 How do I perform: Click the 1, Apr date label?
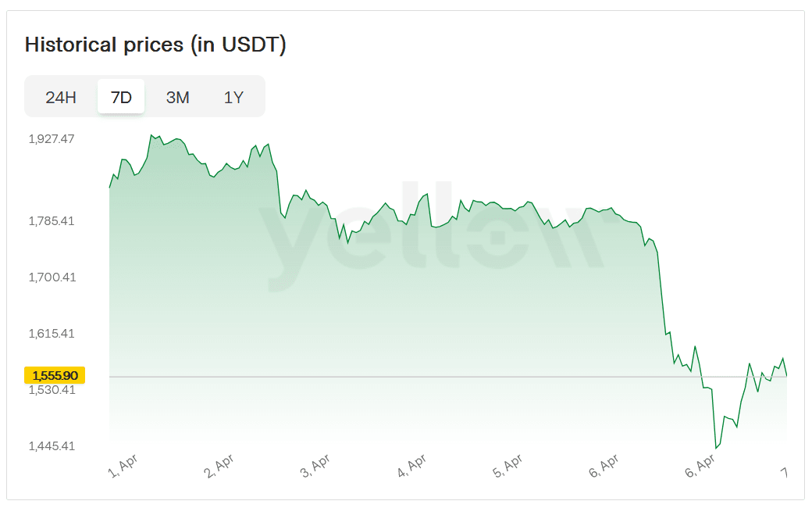[x=123, y=467]
